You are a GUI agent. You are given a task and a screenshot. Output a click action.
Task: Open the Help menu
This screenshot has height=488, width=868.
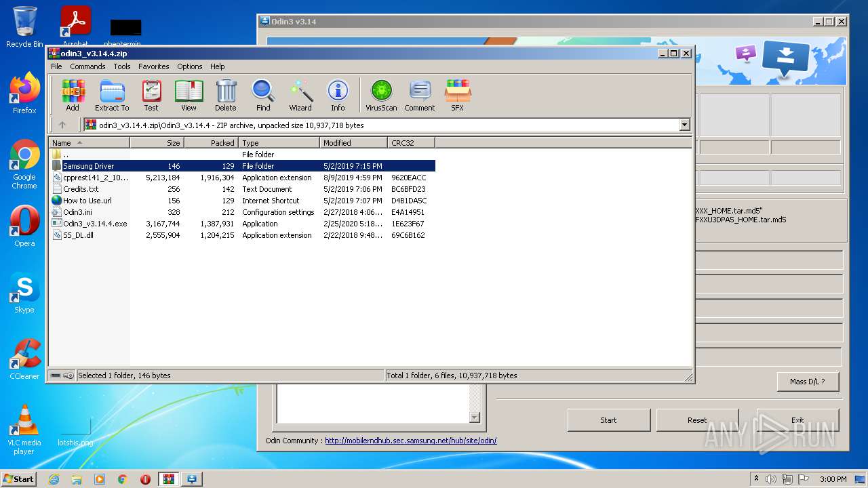click(x=217, y=66)
